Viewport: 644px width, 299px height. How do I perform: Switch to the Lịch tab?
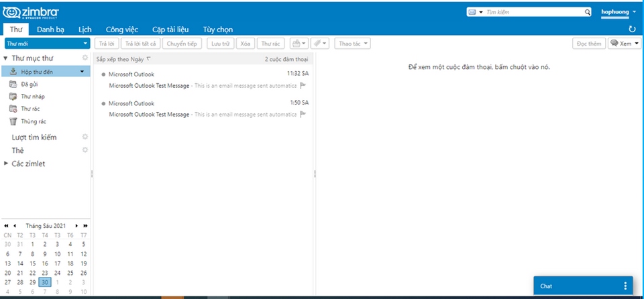pyautogui.click(x=85, y=29)
